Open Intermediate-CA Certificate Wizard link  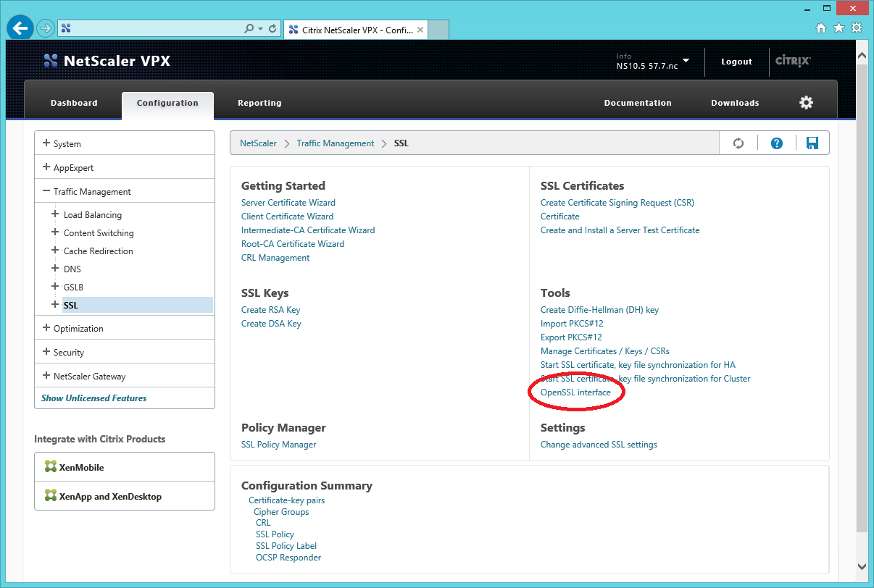pos(308,230)
